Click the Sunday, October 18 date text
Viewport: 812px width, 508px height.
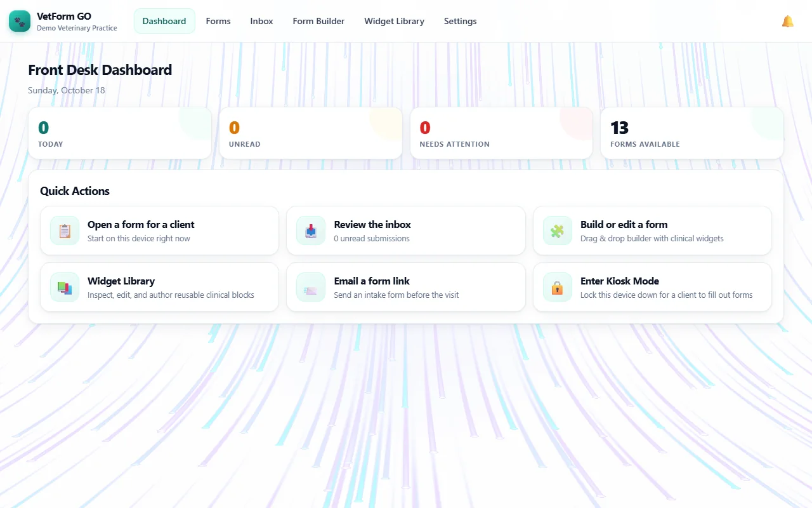click(x=67, y=90)
